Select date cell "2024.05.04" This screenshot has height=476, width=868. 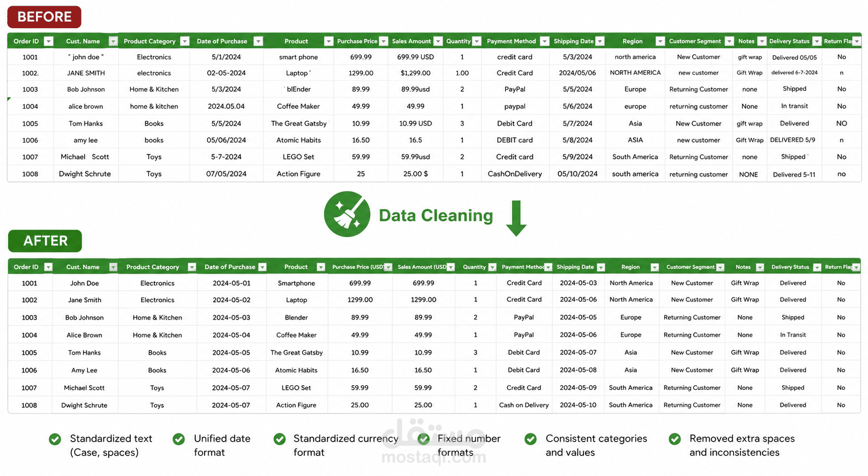(x=226, y=107)
